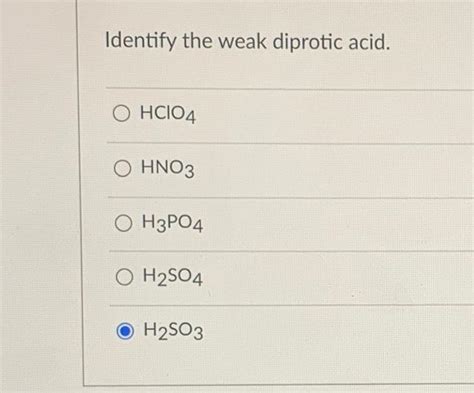Click the H2SO3 answer label text
Image resolution: width=474 pixels, height=393 pixels.
click(173, 331)
